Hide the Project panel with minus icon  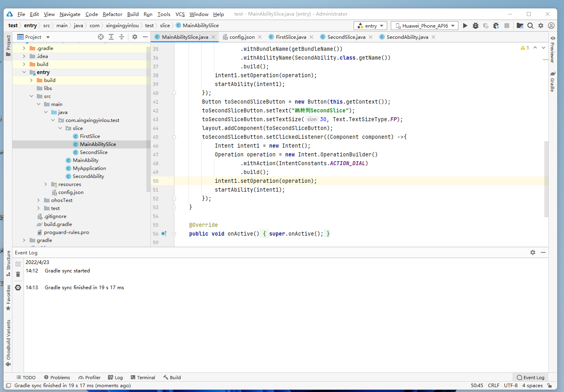pos(145,37)
